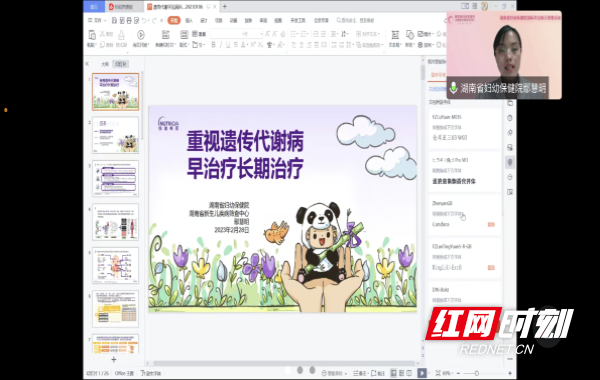This screenshot has height=380, width=600.
Task: Toggle the Notes pane in status bar
Action: pyautogui.click(x=360, y=373)
